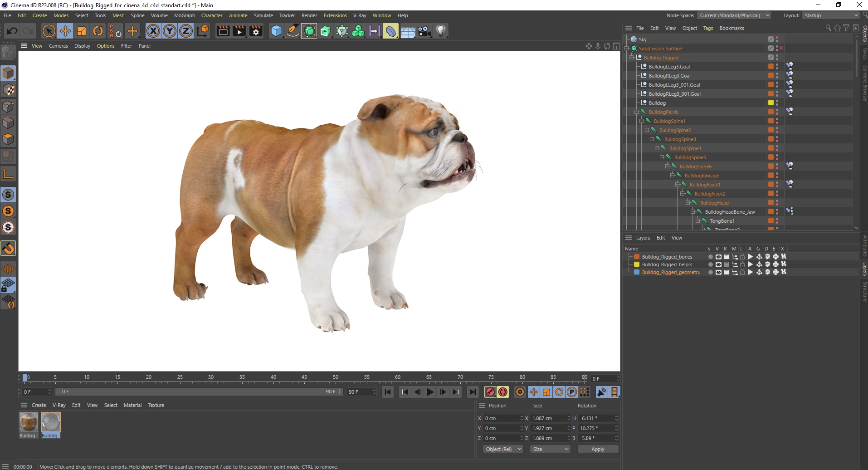Image resolution: width=868 pixels, height=470 pixels.
Task: Activate the Move tool
Action: [x=65, y=31]
